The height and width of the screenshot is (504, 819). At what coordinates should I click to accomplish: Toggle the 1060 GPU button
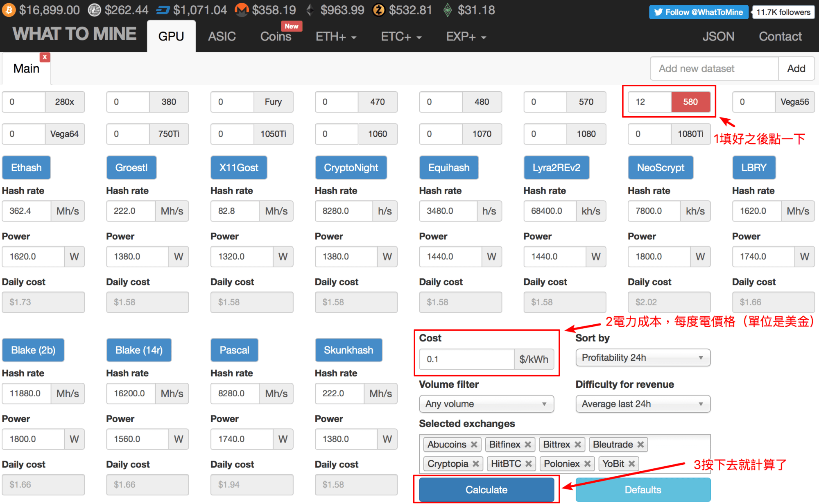(378, 133)
